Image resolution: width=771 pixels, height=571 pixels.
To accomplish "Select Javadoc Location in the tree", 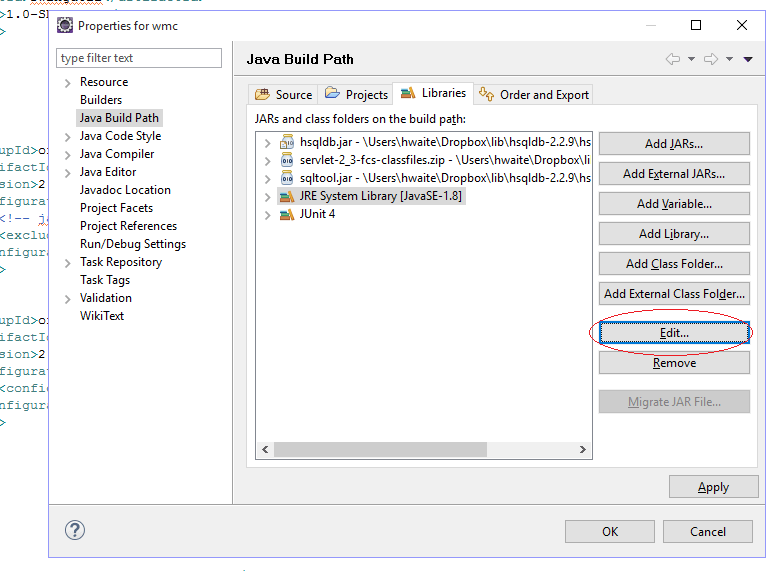I will [x=125, y=190].
